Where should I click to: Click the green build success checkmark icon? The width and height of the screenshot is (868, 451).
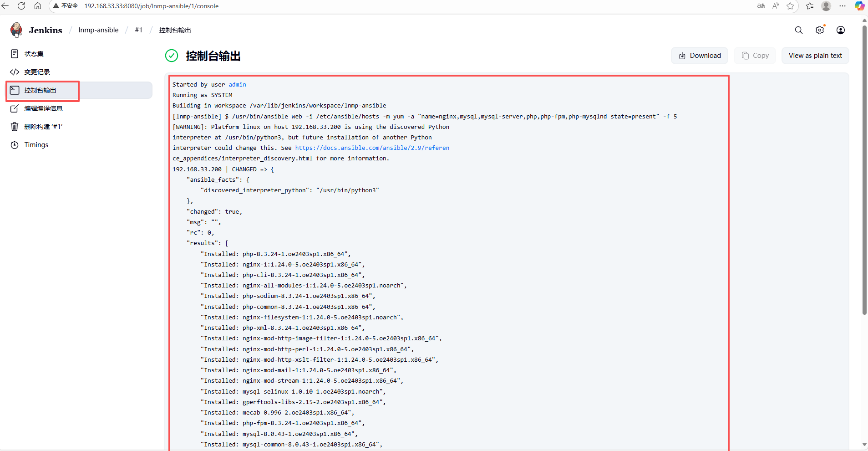coord(172,56)
